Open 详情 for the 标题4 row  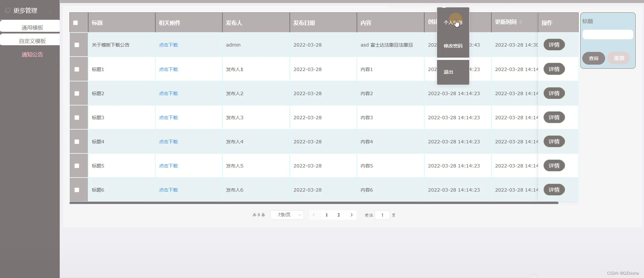click(x=554, y=142)
